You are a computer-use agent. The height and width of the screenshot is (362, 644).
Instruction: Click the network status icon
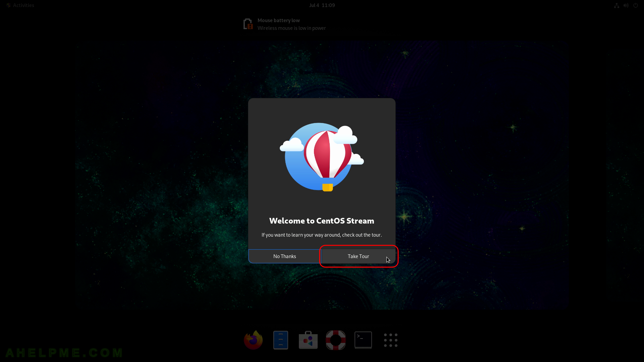(616, 5)
